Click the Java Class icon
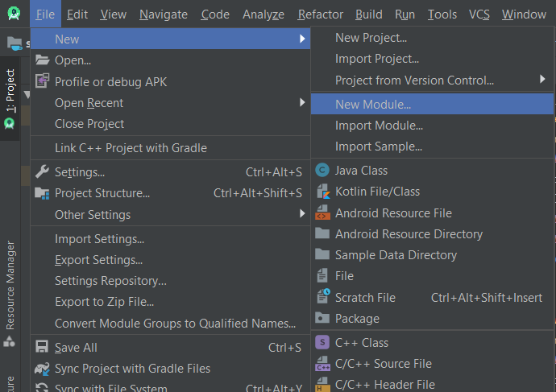Viewport: 556px width, 392px height. (x=322, y=171)
